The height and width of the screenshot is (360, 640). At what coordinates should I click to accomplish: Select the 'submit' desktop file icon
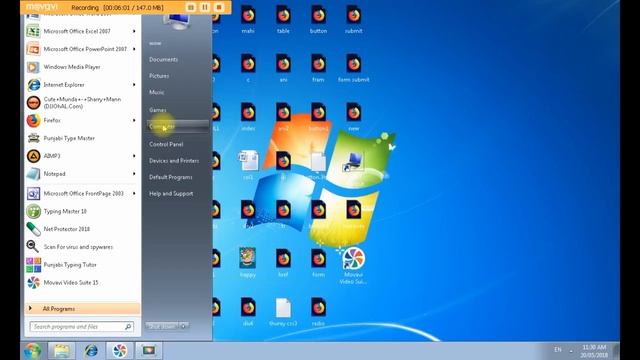(353, 20)
